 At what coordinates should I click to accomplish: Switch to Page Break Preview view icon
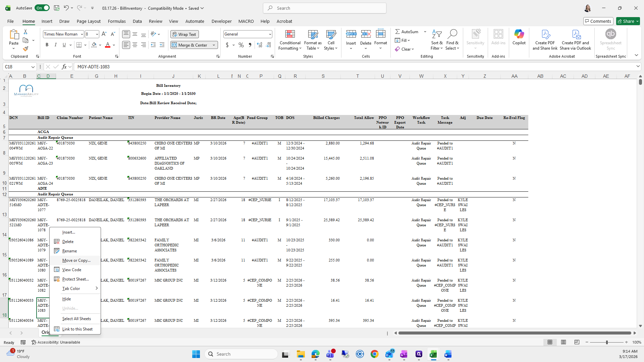coord(577,342)
